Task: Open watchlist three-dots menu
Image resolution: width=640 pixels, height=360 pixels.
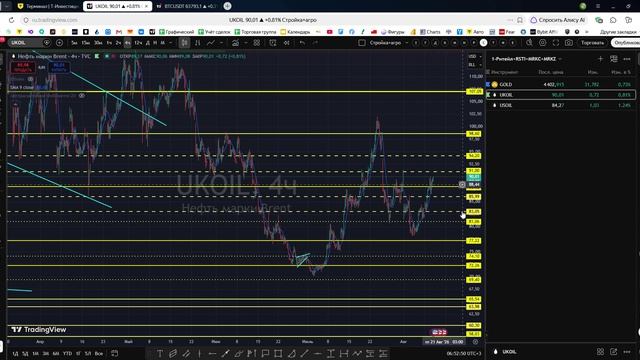Action: pyautogui.click(x=627, y=59)
